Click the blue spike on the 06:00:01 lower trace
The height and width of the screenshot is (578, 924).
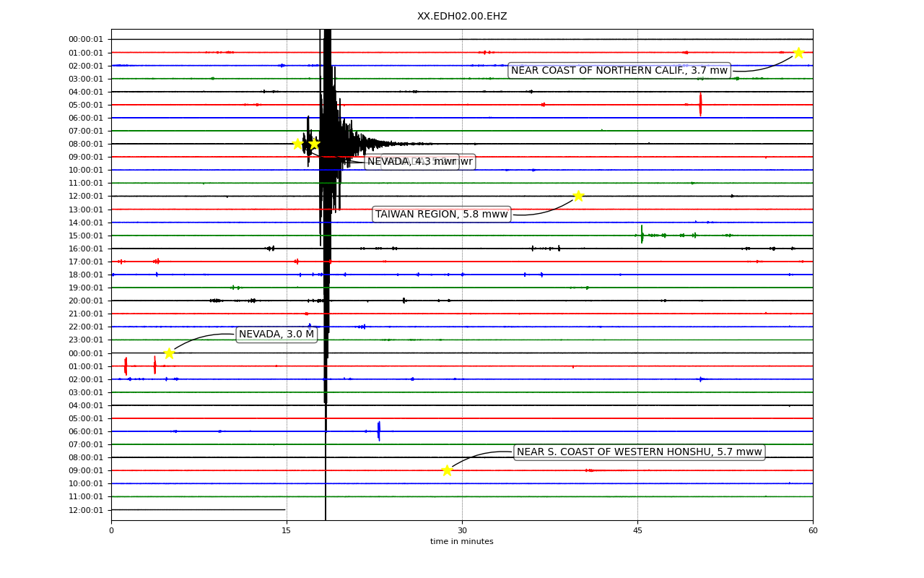(x=379, y=431)
